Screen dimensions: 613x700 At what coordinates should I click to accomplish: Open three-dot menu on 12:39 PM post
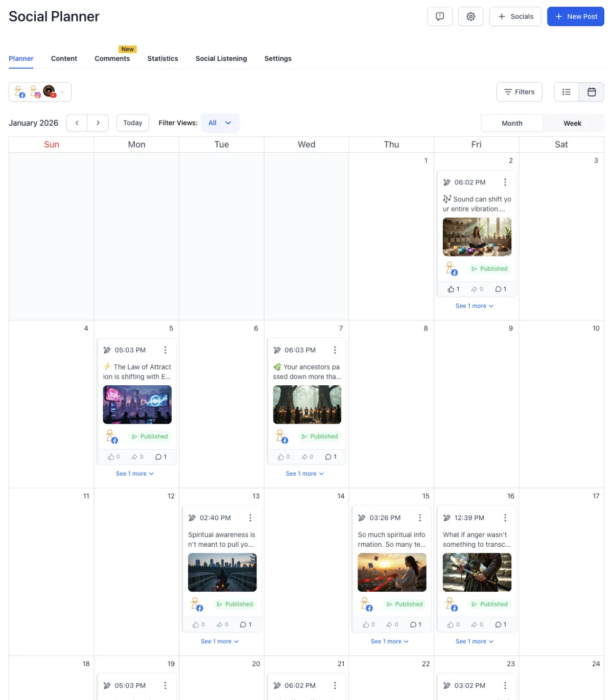pyautogui.click(x=505, y=518)
